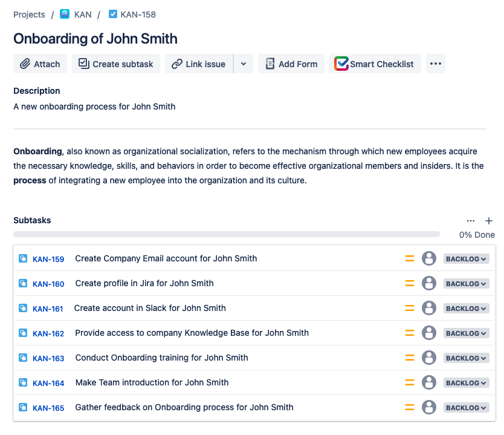
Task: Open Backlog status dropdown for KAN-164
Action: click(467, 383)
